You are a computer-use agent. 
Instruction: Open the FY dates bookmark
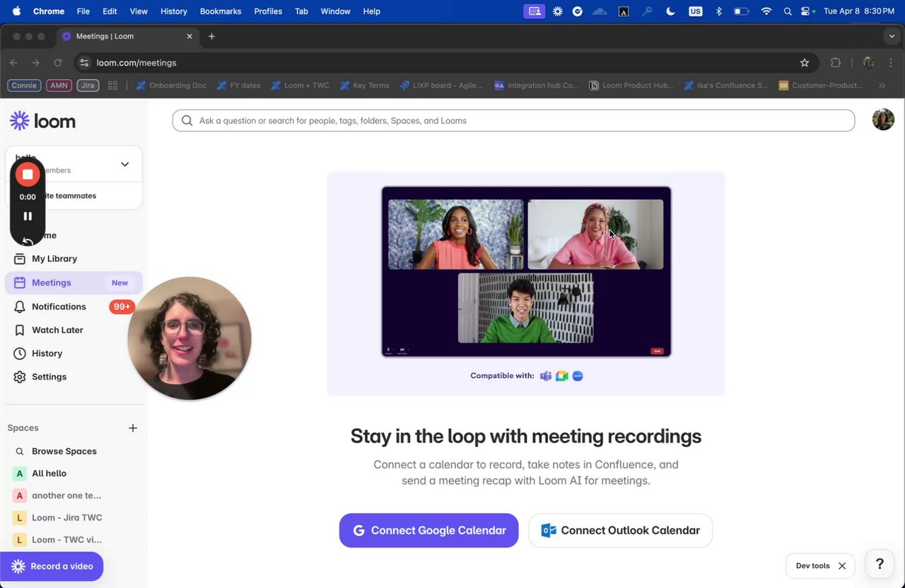click(x=238, y=86)
